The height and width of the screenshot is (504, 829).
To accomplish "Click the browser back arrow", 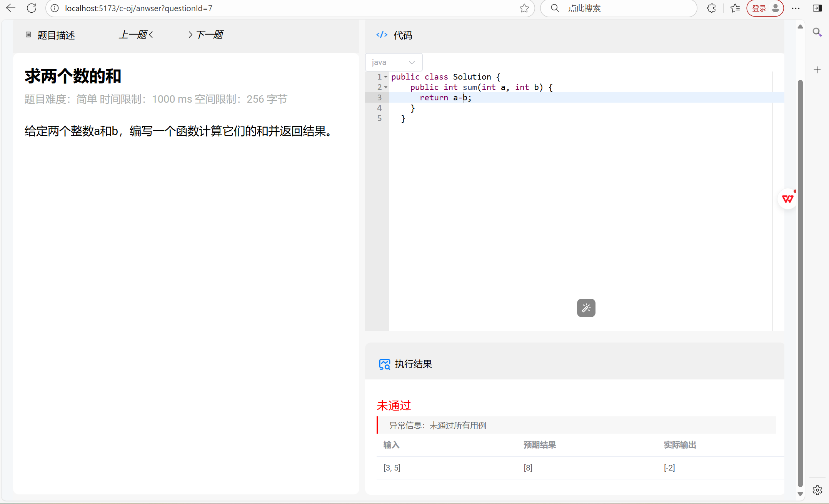I will [x=11, y=8].
